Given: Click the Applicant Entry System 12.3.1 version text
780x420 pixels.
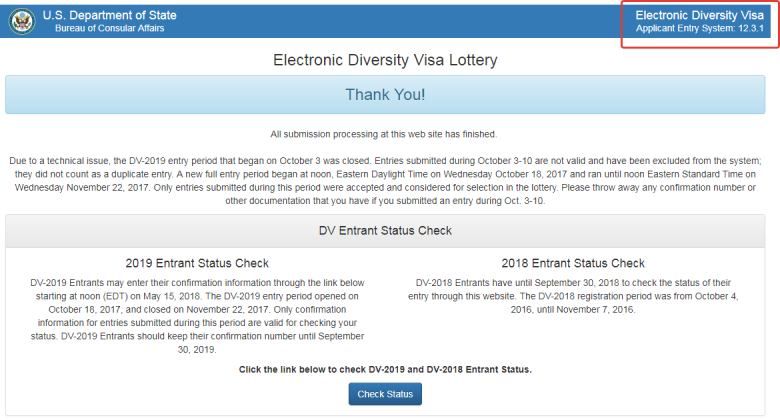Looking at the screenshot, I should [699, 28].
